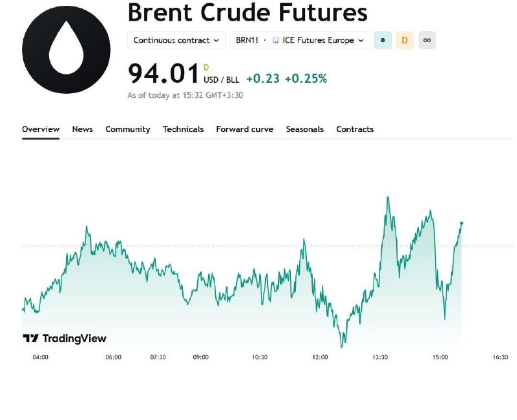Open the Continuous contract dropdown
The image size is (517, 420).
click(176, 40)
